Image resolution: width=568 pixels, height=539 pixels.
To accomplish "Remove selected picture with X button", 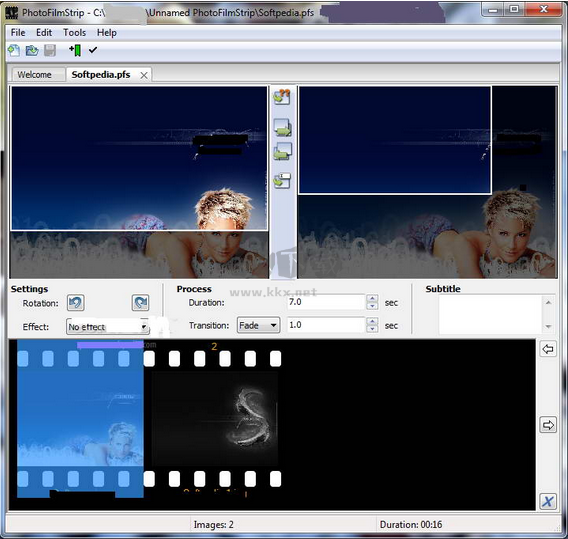I will [x=548, y=502].
